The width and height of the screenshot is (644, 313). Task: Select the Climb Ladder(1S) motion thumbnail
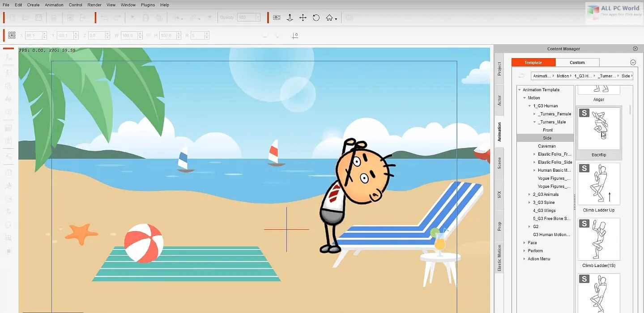[599, 239]
